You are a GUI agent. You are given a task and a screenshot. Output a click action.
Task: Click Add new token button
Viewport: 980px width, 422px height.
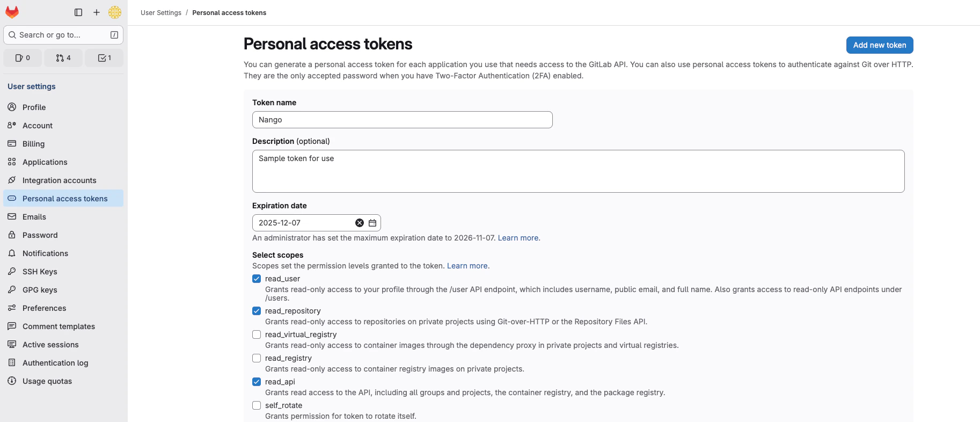coord(880,45)
